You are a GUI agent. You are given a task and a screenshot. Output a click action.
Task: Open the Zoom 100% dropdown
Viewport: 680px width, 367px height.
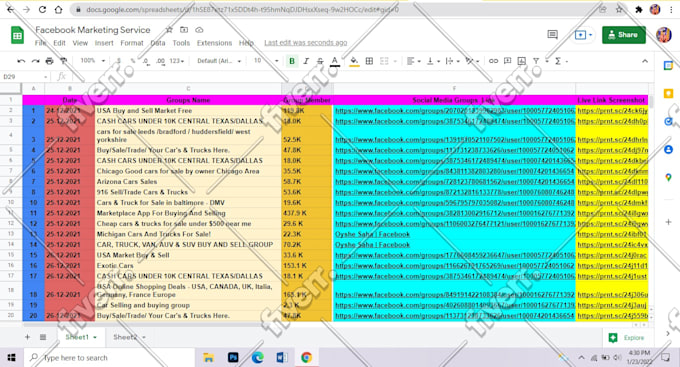[92, 61]
